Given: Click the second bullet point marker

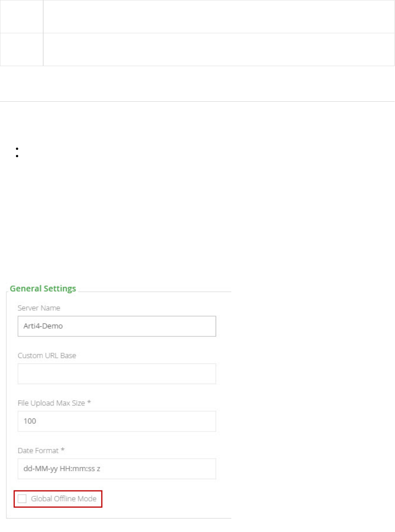Looking at the screenshot, I should coord(17,156).
